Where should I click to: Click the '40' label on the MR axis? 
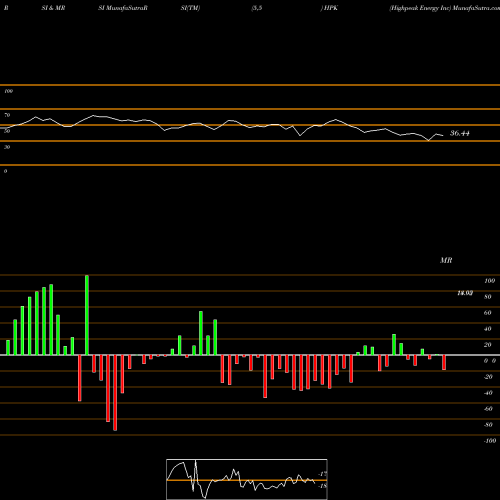point(488,329)
